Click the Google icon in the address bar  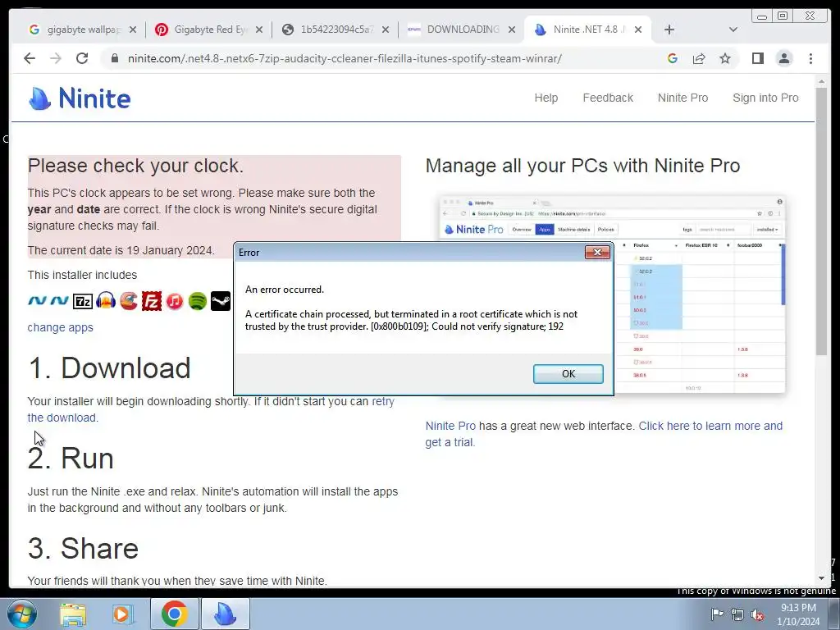coord(673,58)
